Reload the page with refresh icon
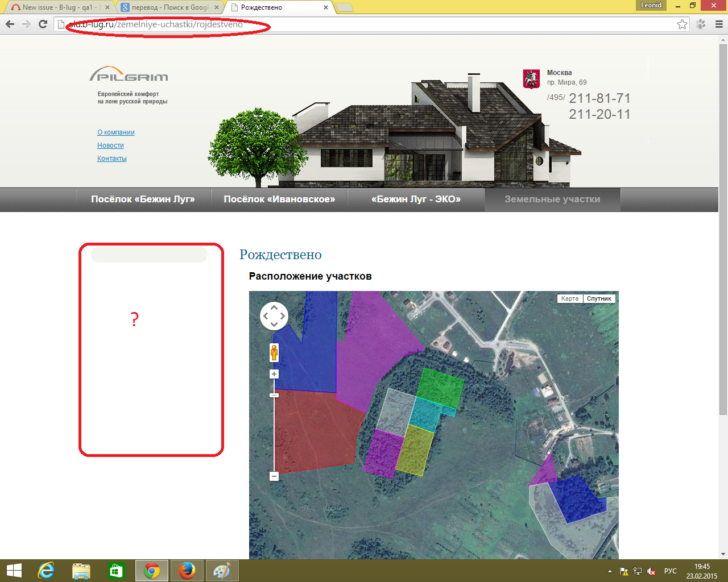This screenshot has height=582, width=728. coord(43,24)
